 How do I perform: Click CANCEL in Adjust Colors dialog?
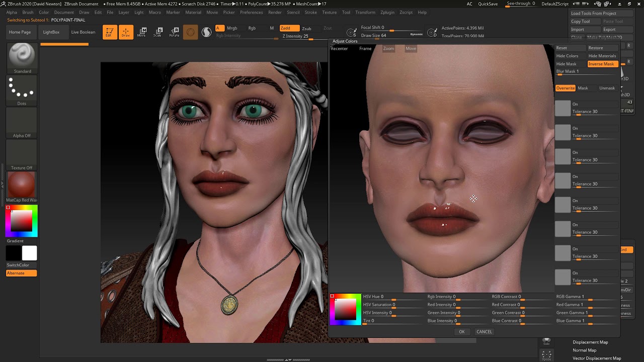pos(484,332)
